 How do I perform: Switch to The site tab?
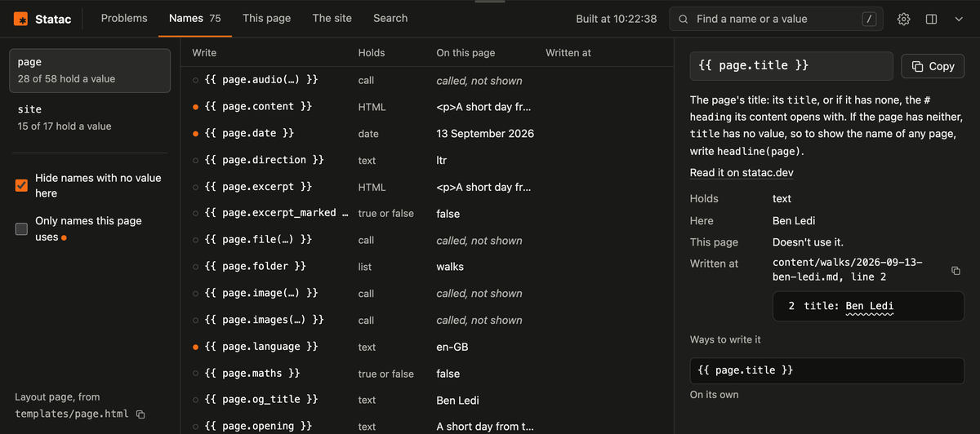click(x=332, y=18)
